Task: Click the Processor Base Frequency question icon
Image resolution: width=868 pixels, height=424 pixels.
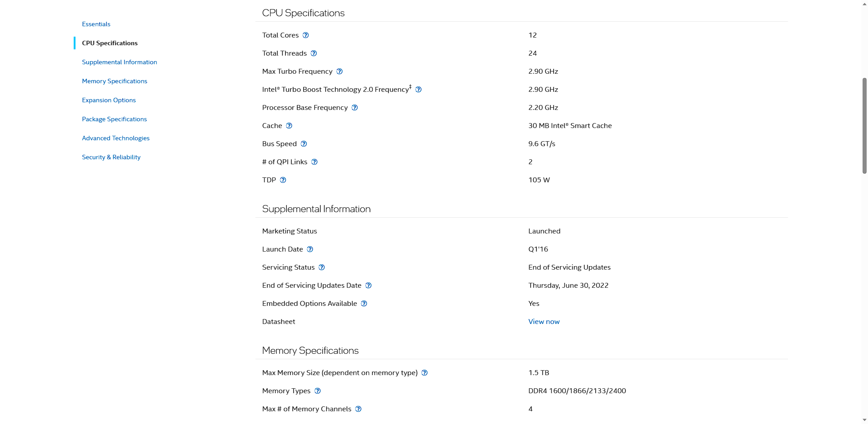Action: pos(355,108)
